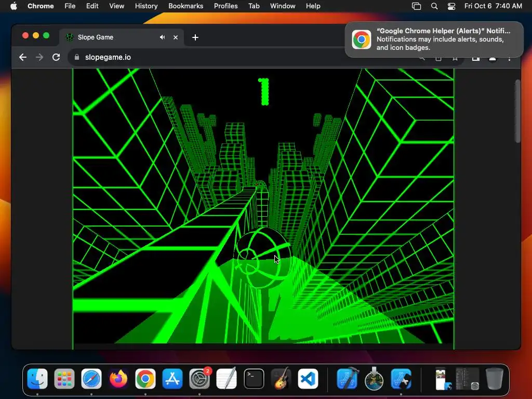Click the Stage Manager icon in menu bar
Image resolution: width=532 pixels, height=399 pixels.
(x=416, y=6)
